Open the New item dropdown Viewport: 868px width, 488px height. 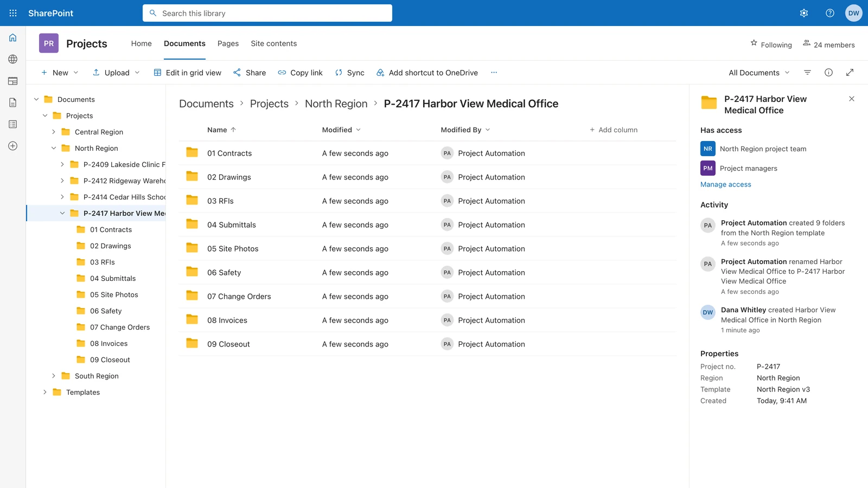60,73
